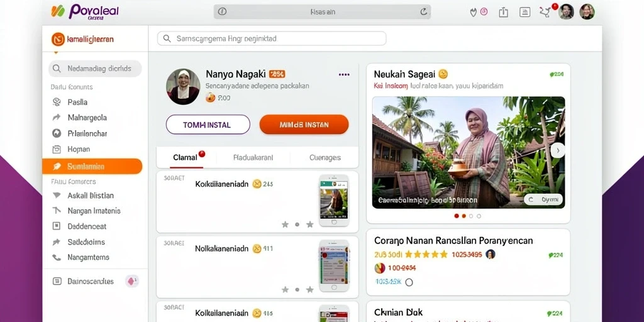Click the Nedamadiag diorhds sidebar search field
This screenshot has width=644, height=322.
click(95, 69)
